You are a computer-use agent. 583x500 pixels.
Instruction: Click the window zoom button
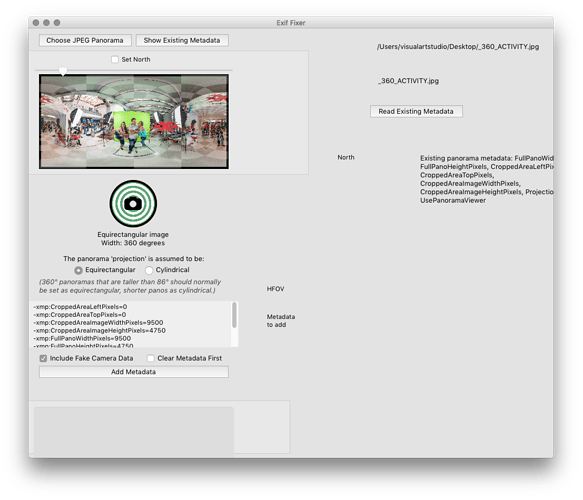pos(57,23)
